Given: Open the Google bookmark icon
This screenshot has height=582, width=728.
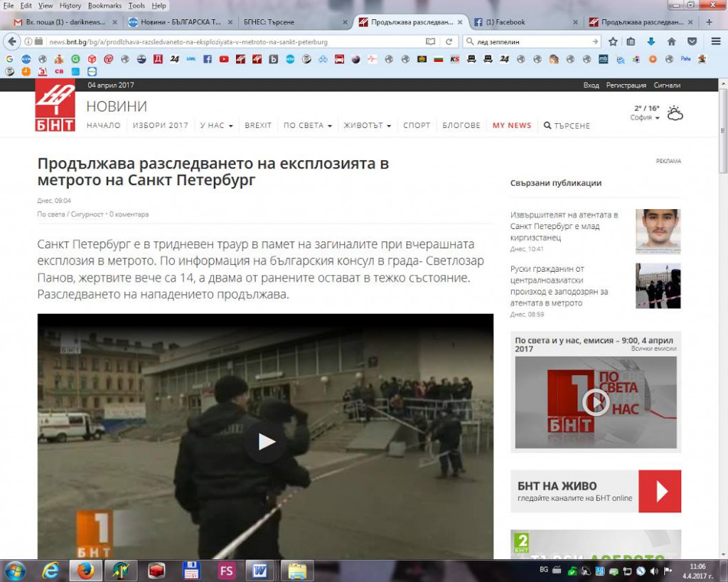Looking at the screenshot, I should (x=9, y=59).
